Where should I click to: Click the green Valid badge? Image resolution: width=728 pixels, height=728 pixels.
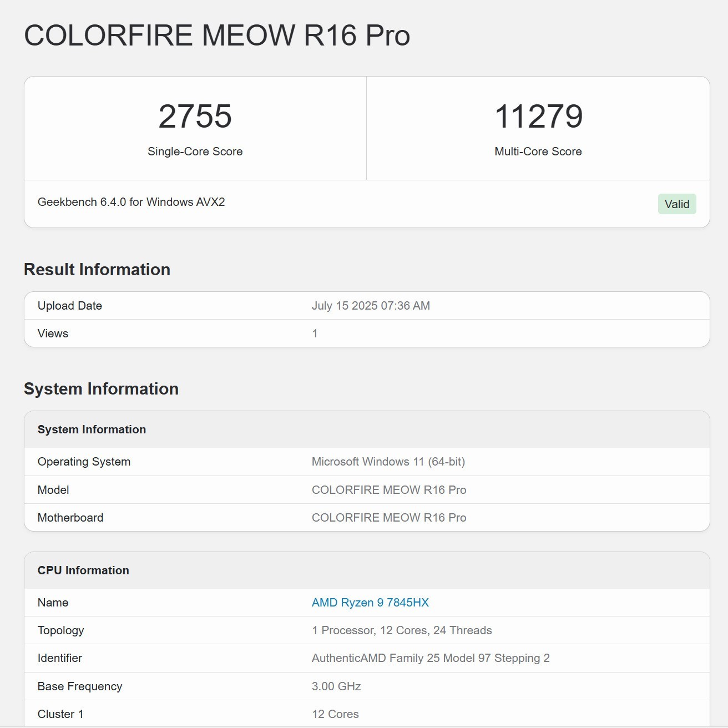click(x=676, y=204)
